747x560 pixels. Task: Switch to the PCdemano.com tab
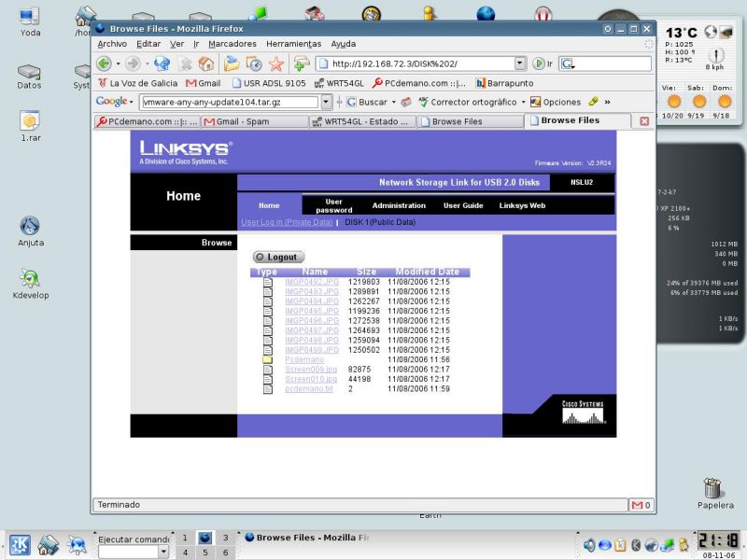pyautogui.click(x=147, y=122)
